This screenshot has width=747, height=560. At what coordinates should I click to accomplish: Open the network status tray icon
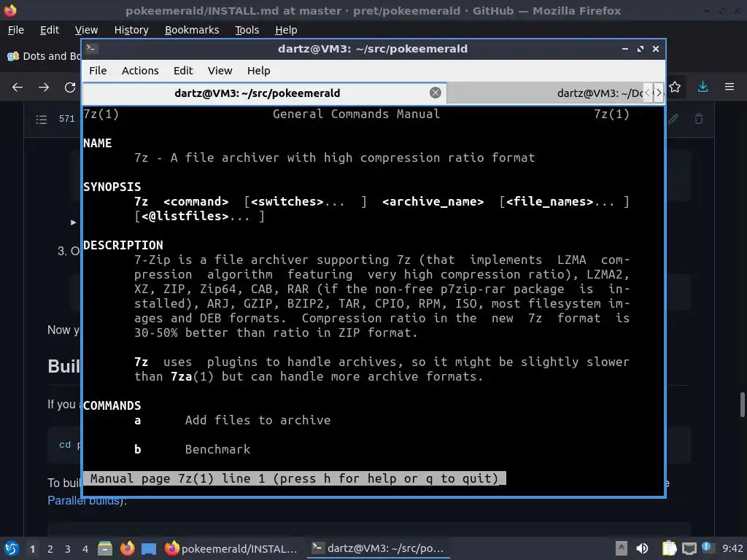coord(689,548)
